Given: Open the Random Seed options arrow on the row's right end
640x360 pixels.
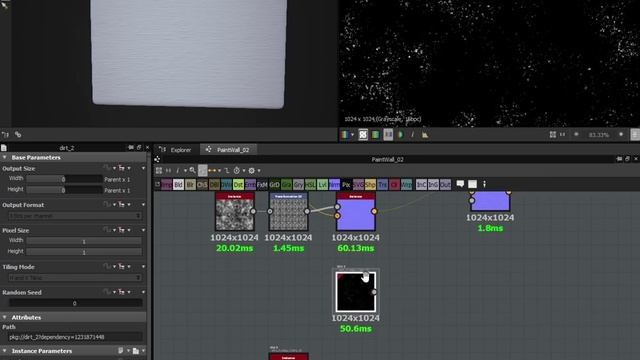Looking at the screenshot, I should (143, 292).
